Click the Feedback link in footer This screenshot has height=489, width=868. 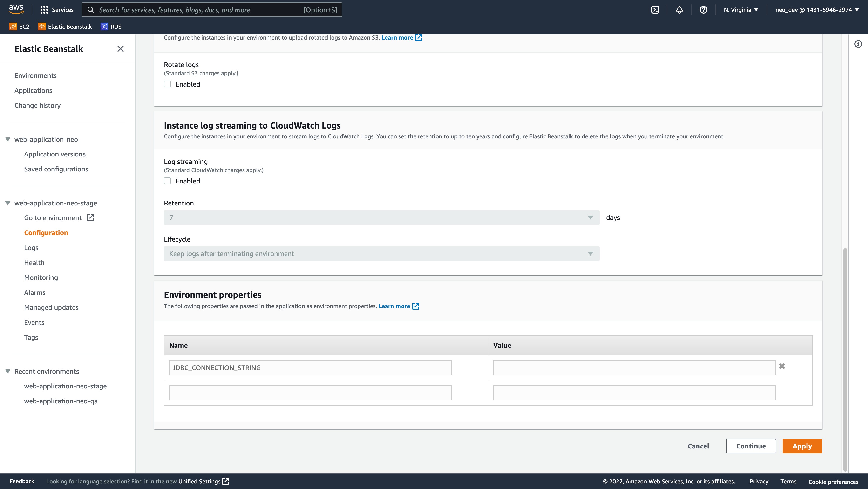(22, 481)
